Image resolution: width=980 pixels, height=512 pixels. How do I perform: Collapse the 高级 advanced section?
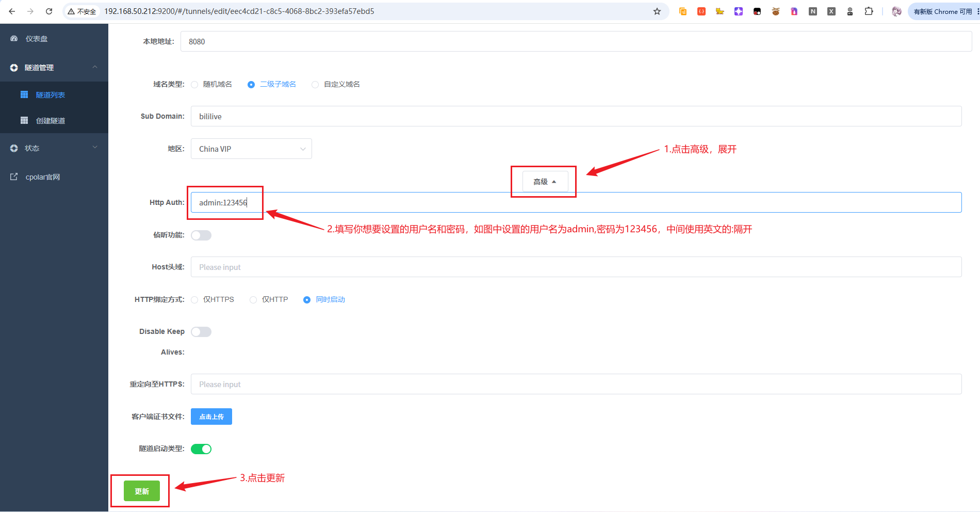tap(545, 182)
